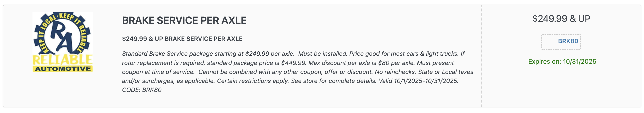Click See store for complete details text

pyautogui.click(x=333, y=81)
